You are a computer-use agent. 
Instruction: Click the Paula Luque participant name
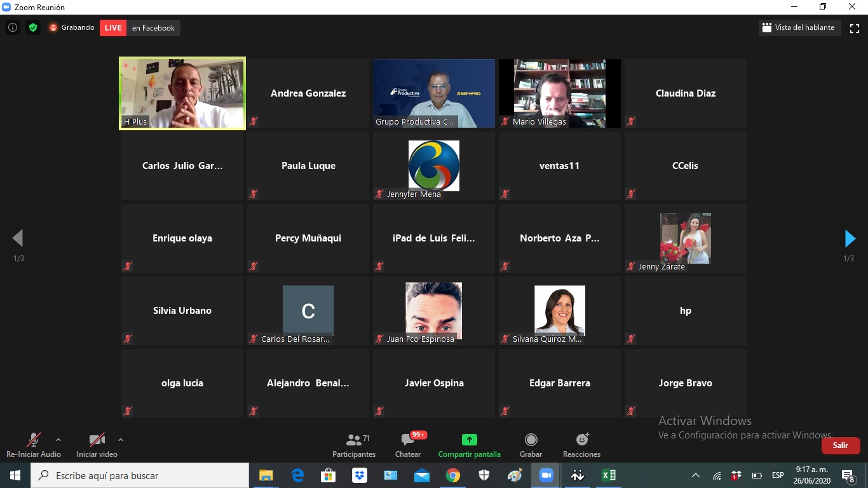pyautogui.click(x=308, y=166)
